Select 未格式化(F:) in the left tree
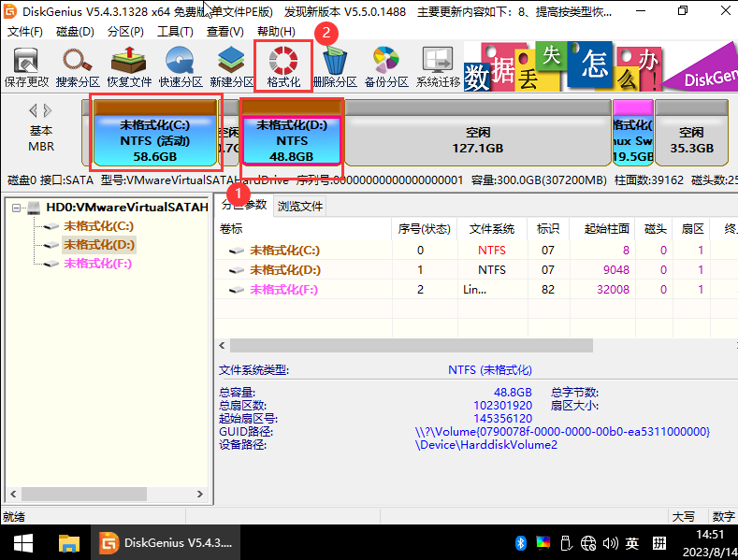Screen dimensions: 738x560 coord(98,264)
